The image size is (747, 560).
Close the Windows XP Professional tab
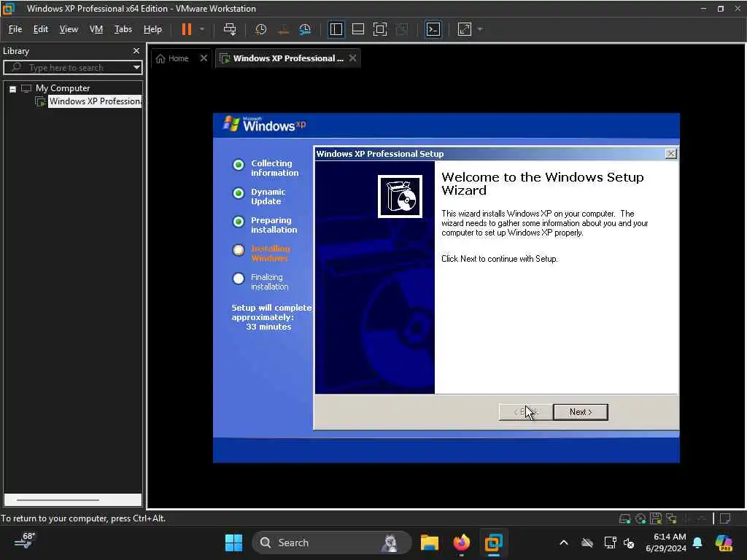pyautogui.click(x=352, y=58)
